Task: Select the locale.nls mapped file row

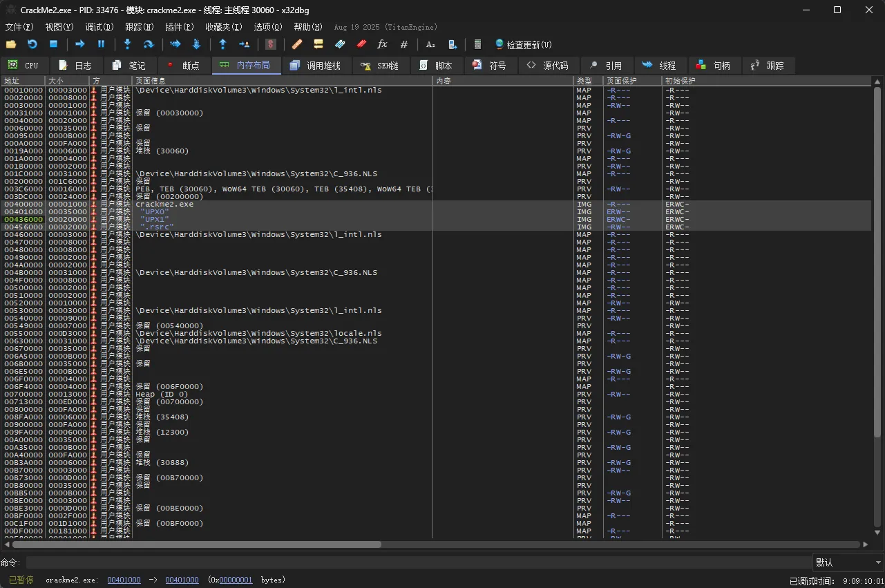Action: pos(436,334)
